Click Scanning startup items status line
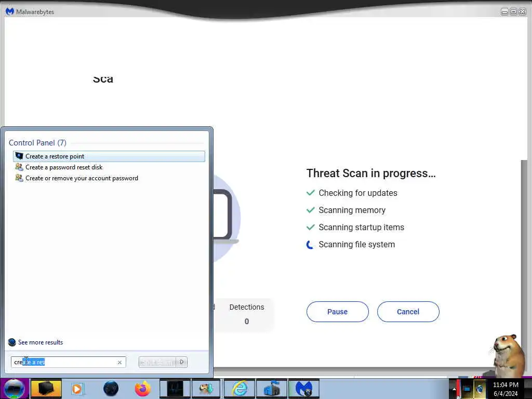The width and height of the screenshot is (532, 399). pyautogui.click(x=355, y=228)
